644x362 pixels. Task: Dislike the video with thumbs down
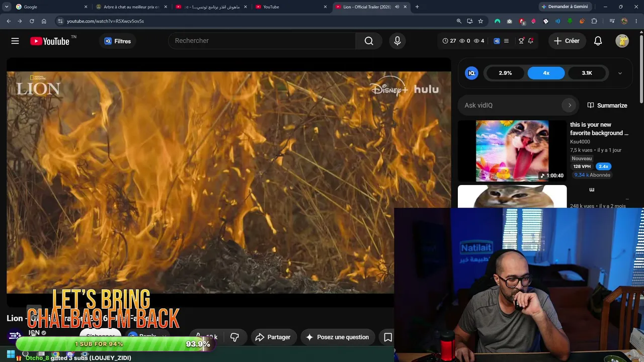point(234,337)
